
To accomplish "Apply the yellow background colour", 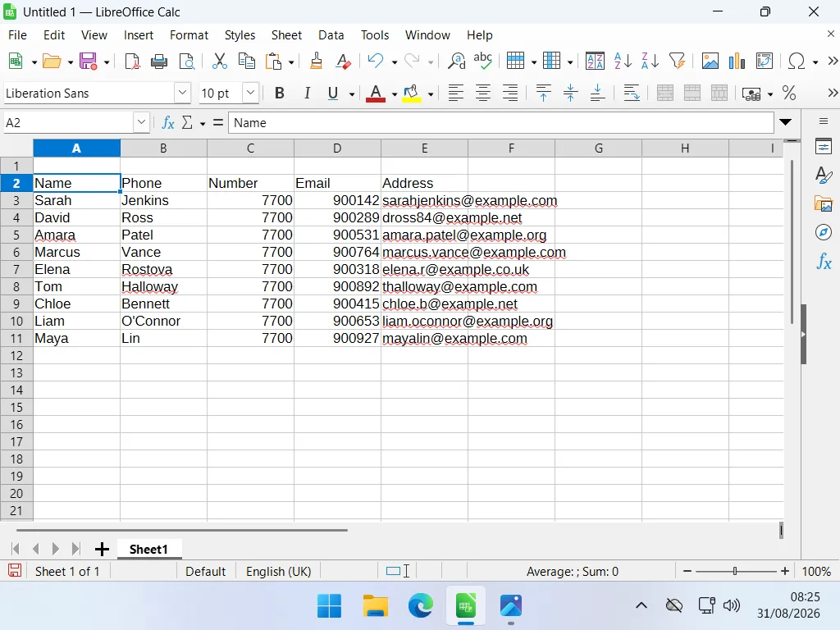I will coord(412,94).
